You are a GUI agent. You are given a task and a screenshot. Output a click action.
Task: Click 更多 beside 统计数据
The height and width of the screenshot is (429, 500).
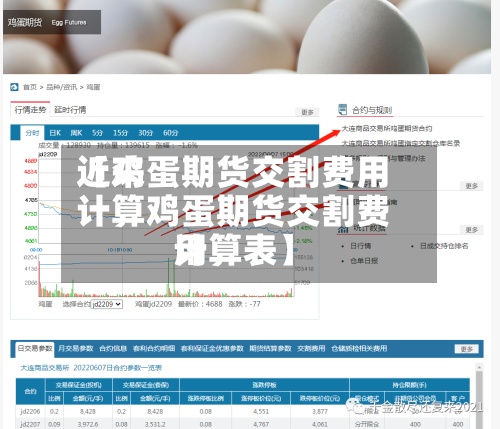point(471,230)
